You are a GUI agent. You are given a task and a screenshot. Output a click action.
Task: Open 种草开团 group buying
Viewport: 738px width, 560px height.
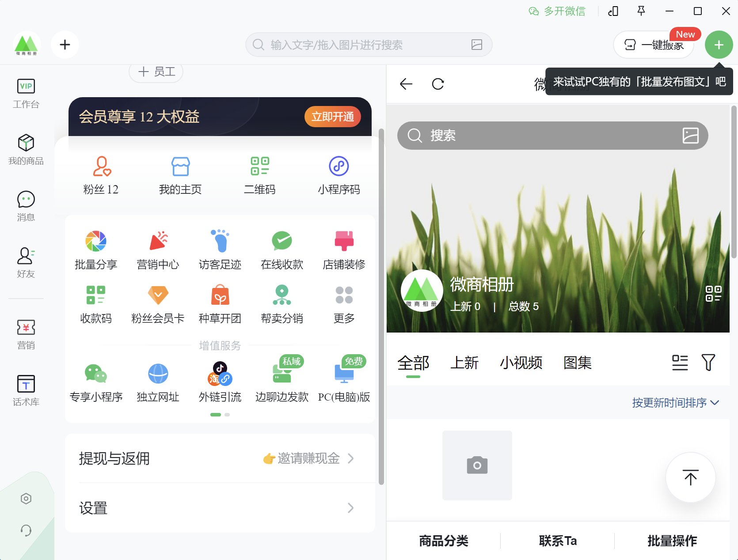pos(220,305)
